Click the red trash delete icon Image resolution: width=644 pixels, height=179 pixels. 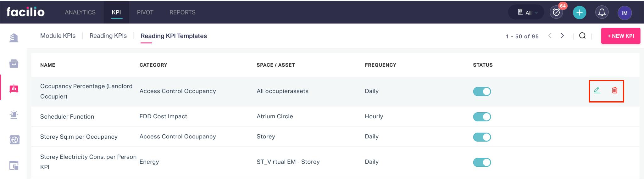pyautogui.click(x=614, y=91)
